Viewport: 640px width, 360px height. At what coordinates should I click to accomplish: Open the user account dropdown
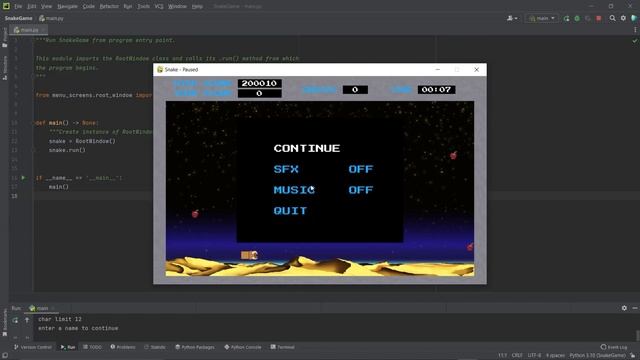point(512,18)
